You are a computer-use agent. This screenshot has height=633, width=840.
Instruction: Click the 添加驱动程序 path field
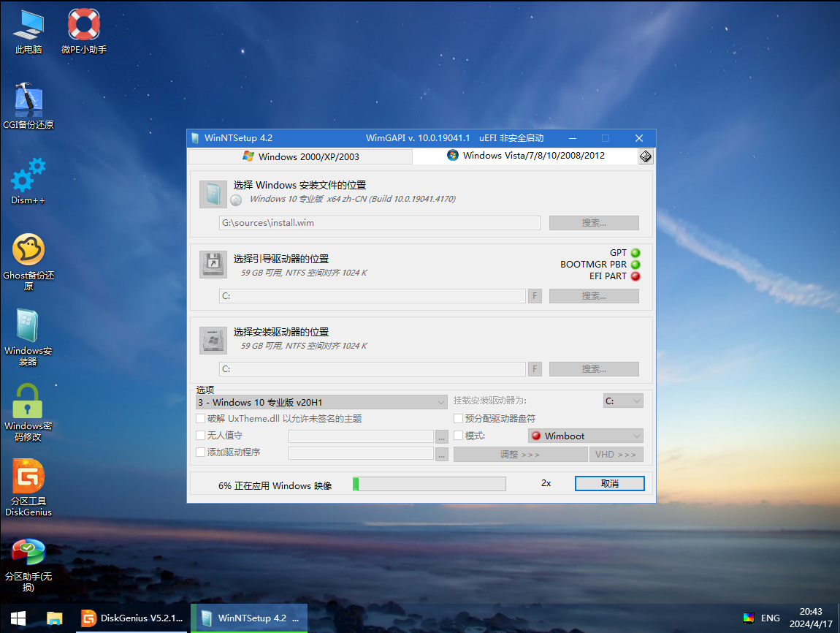point(361,453)
